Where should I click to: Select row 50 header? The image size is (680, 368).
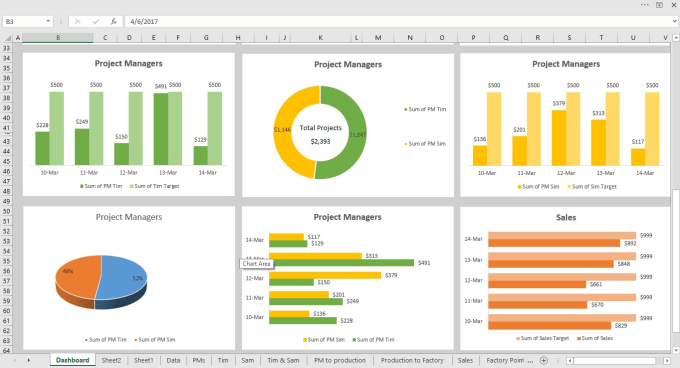[7, 212]
